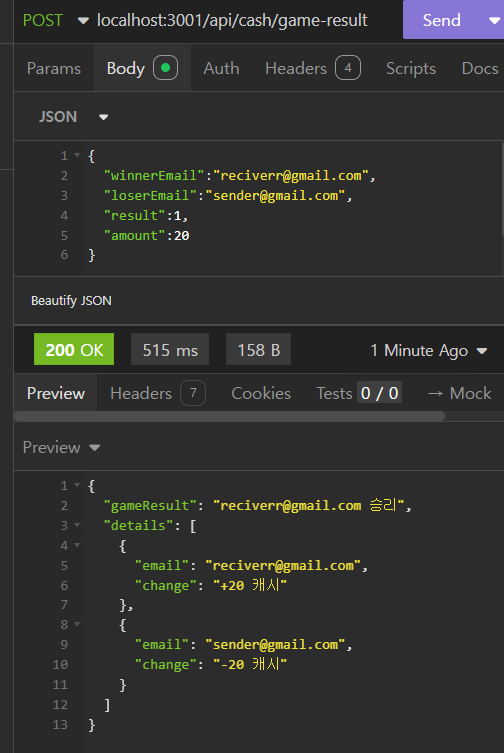Viewport: 504px width, 753px height.
Task: Click the horizontal scrollbar under response tabs
Action: coord(230,416)
